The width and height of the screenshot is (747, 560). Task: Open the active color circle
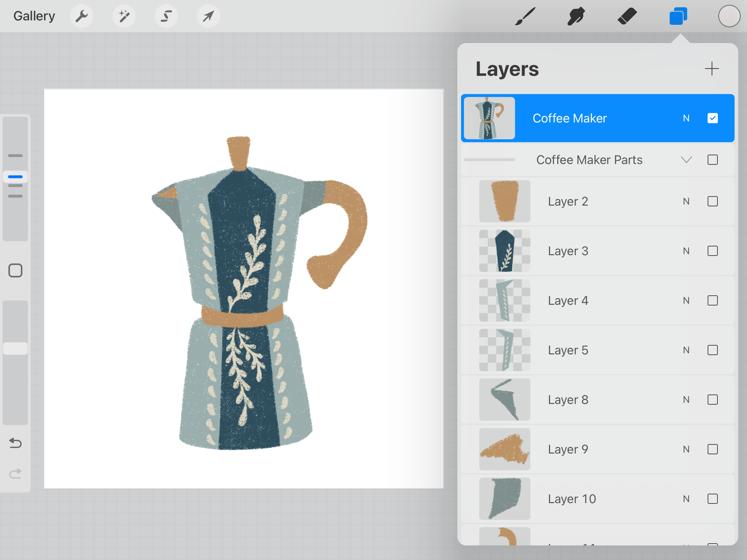pos(729,16)
